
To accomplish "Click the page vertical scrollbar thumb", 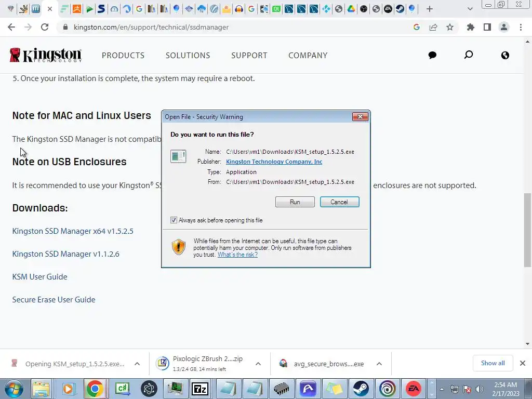I will (x=527, y=230).
